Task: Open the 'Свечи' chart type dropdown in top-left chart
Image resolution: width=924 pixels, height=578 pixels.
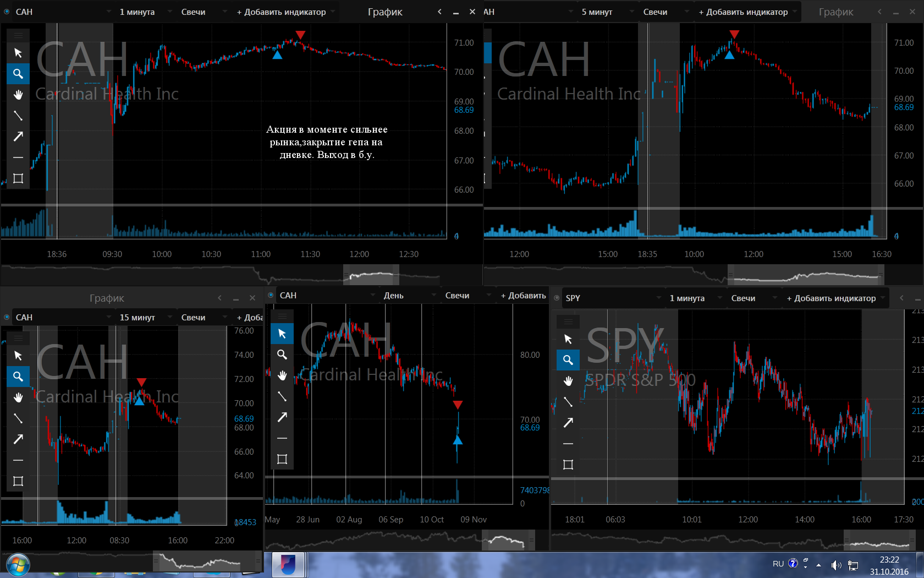Action: (x=204, y=12)
